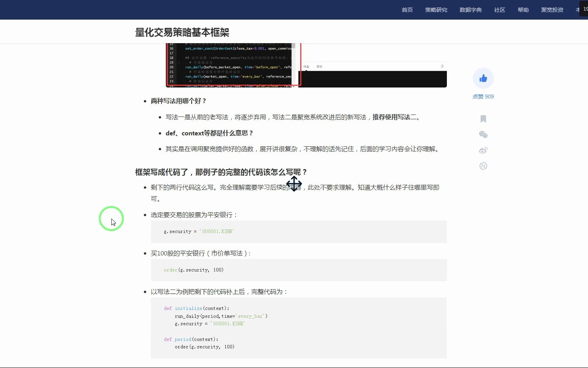Click the heading 框架写成代码了，那例子的完整的代码该怎么写呢？
Viewport: 588px width, 368px height.
click(x=221, y=172)
